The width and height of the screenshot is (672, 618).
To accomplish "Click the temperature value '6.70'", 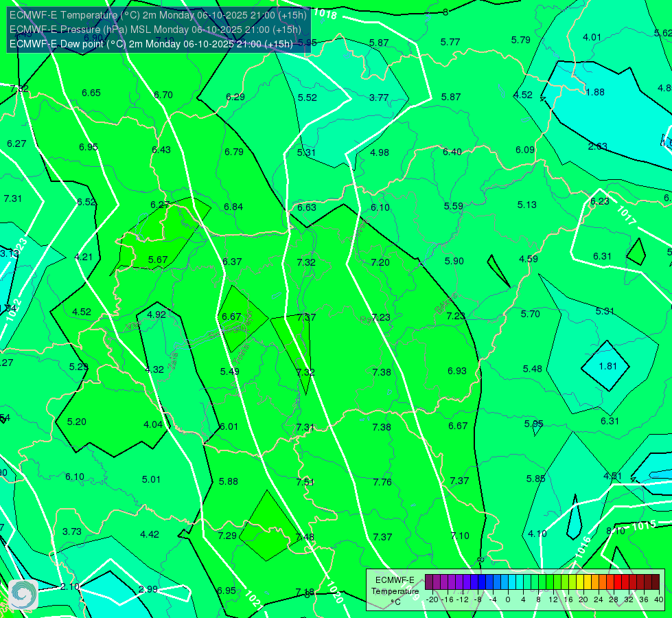I will (x=163, y=95).
